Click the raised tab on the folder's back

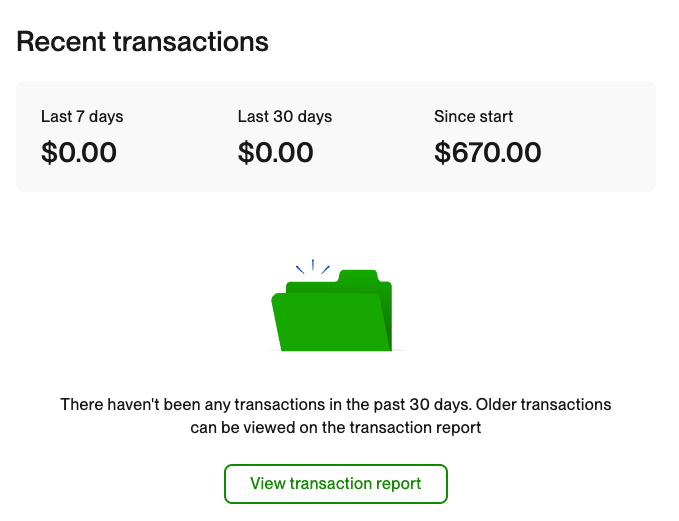tap(358, 276)
